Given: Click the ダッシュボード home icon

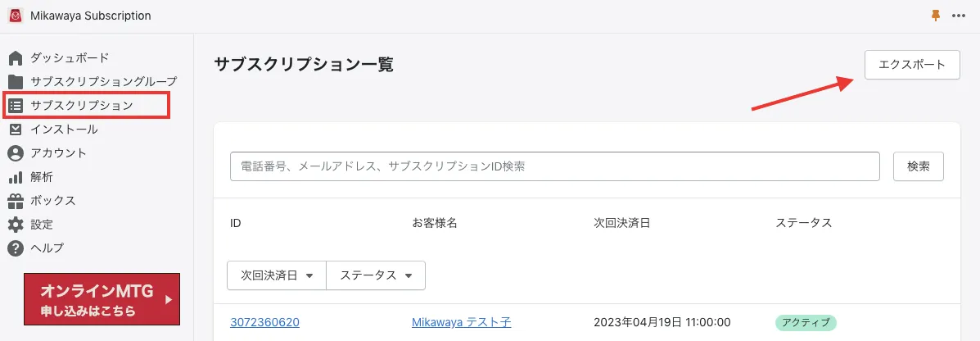Looking at the screenshot, I should point(15,58).
